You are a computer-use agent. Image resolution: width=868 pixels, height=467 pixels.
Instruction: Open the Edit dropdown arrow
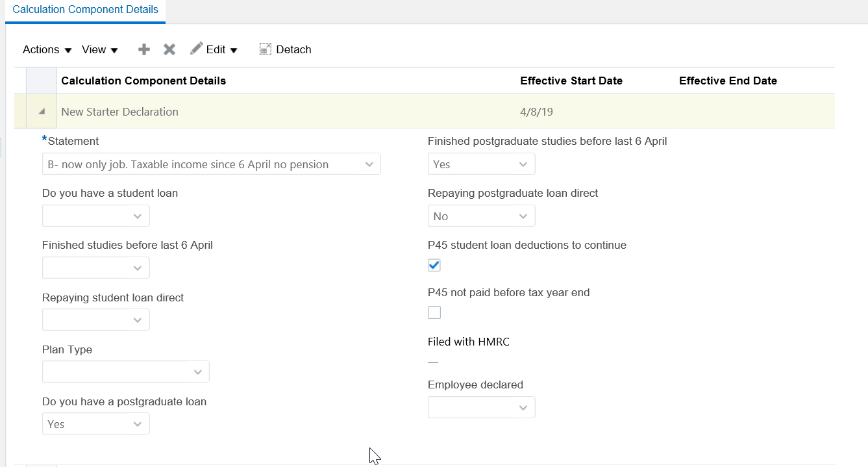[234, 49]
